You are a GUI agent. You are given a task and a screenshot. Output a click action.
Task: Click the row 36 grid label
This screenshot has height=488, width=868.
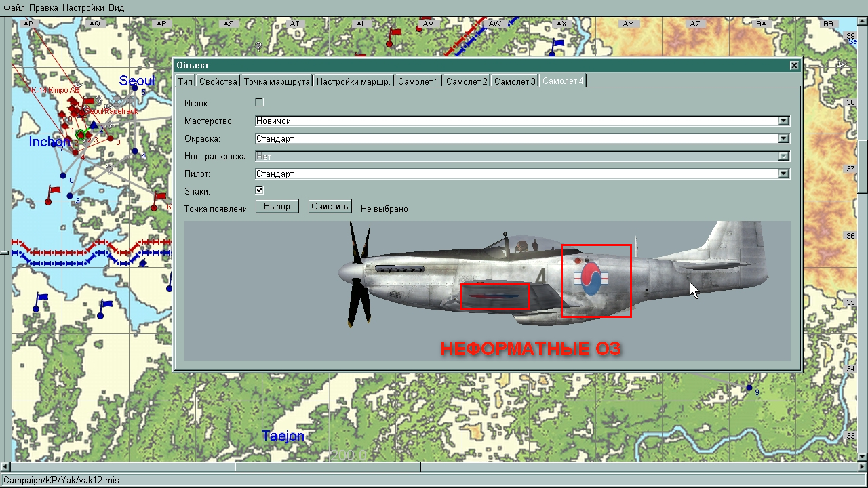point(851,236)
